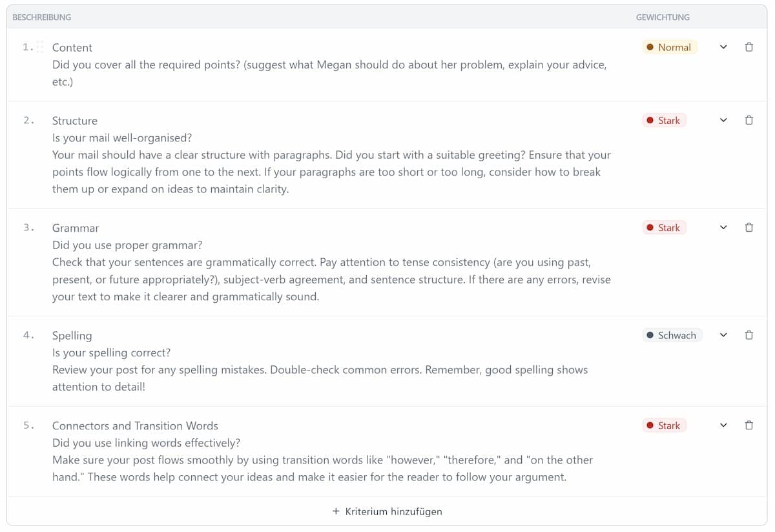Screen dimensions: 775x532
Task: Click the plus icon for adding criterion
Action: tap(336, 511)
